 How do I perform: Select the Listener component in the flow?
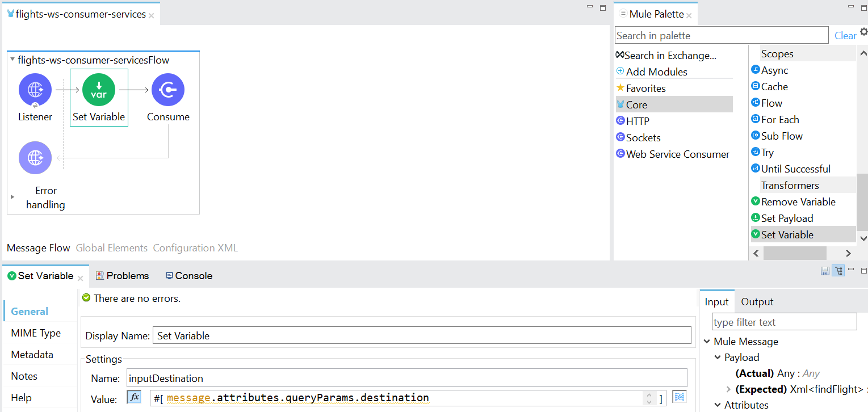(x=35, y=90)
